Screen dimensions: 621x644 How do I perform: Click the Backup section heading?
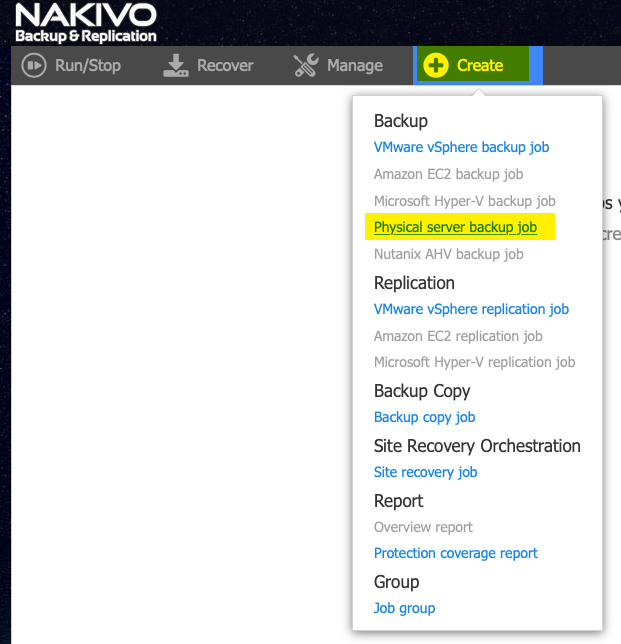pyautogui.click(x=400, y=121)
